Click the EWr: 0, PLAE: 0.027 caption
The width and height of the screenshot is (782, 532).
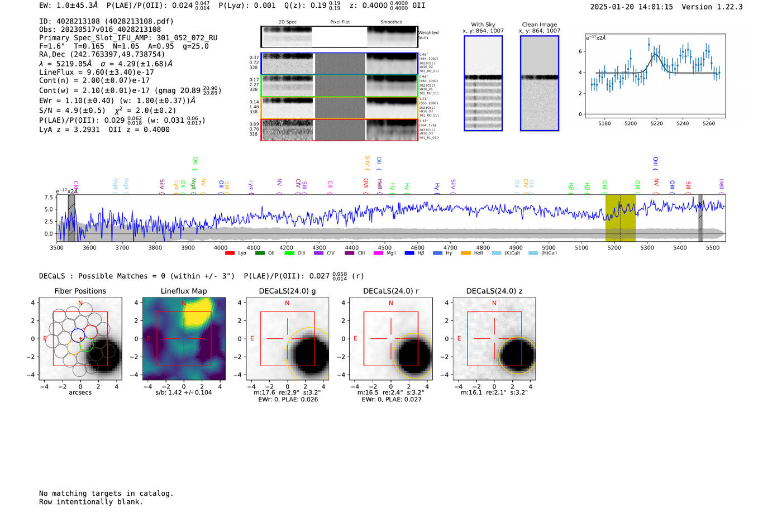pos(392,399)
